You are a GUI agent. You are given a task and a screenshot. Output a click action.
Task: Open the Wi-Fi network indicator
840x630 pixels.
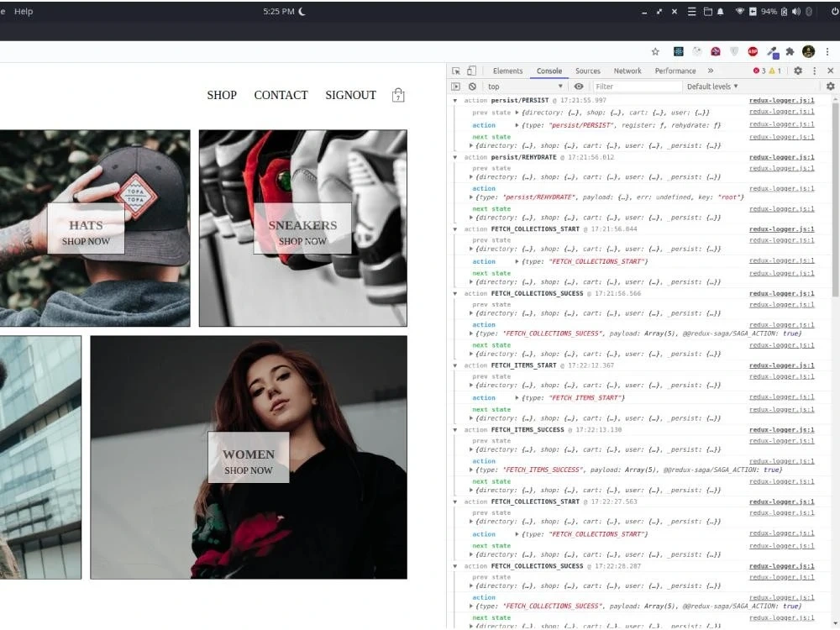739,11
